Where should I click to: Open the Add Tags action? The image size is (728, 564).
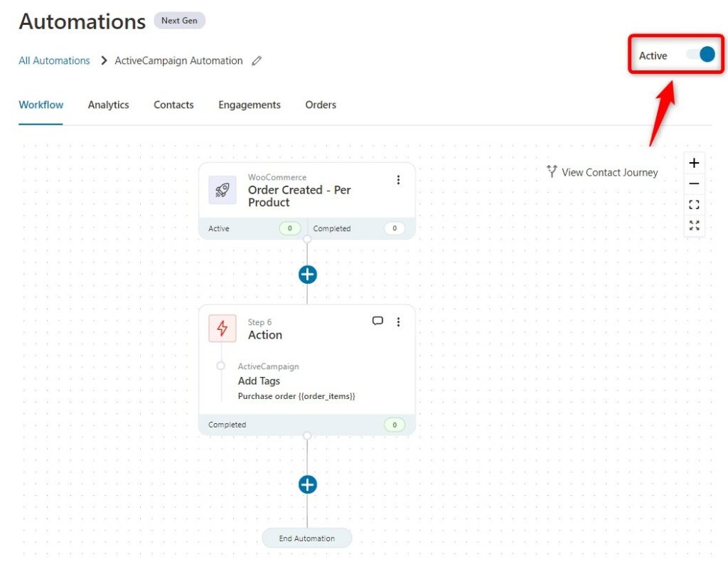[259, 381]
